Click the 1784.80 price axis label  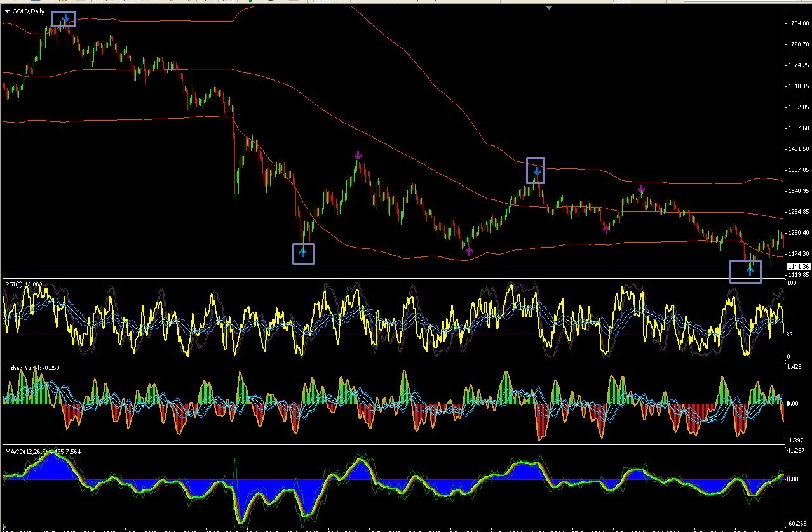click(797, 23)
